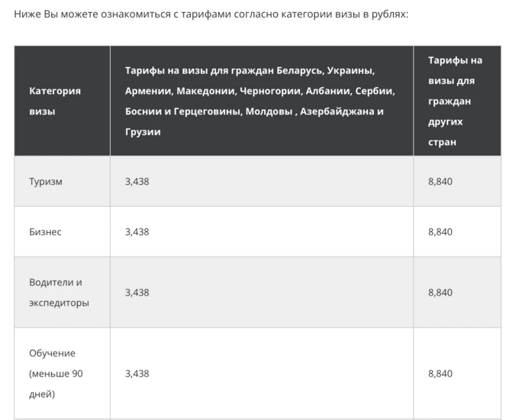The width and height of the screenshot is (519, 420).
Task: Click the "Тарифы на визы для граждан других стран" header
Action: pyautogui.click(x=457, y=101)
